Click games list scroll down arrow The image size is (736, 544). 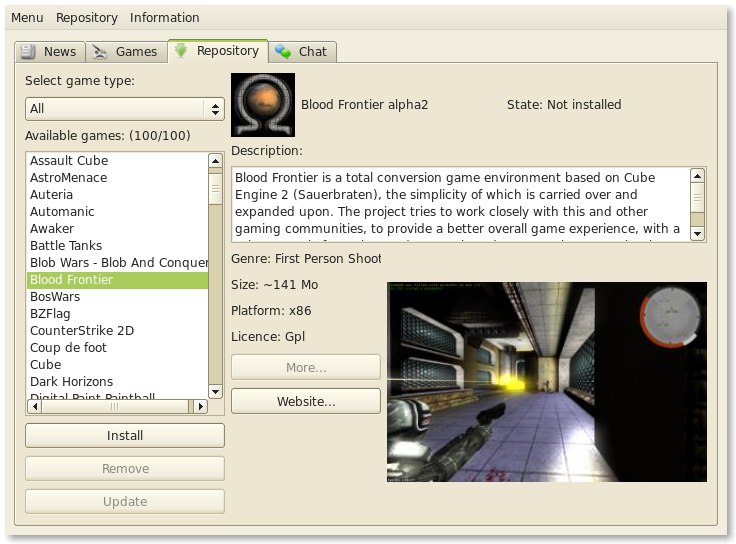tap(215, 391)
